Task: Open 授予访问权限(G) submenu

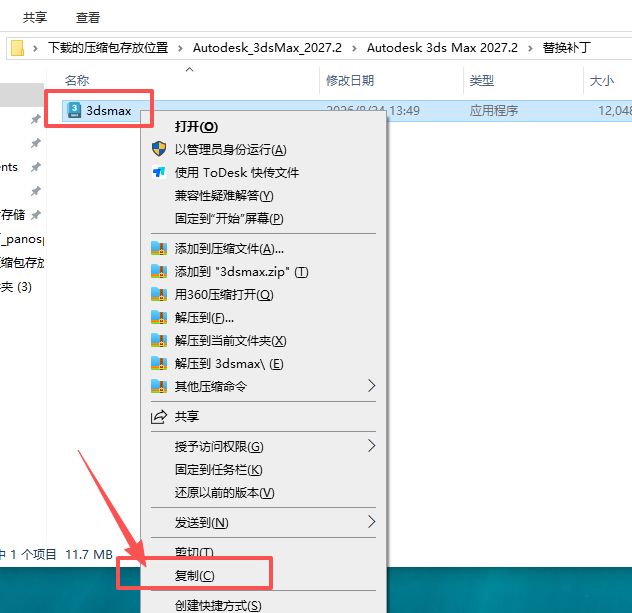Action: tap(263, 446)
